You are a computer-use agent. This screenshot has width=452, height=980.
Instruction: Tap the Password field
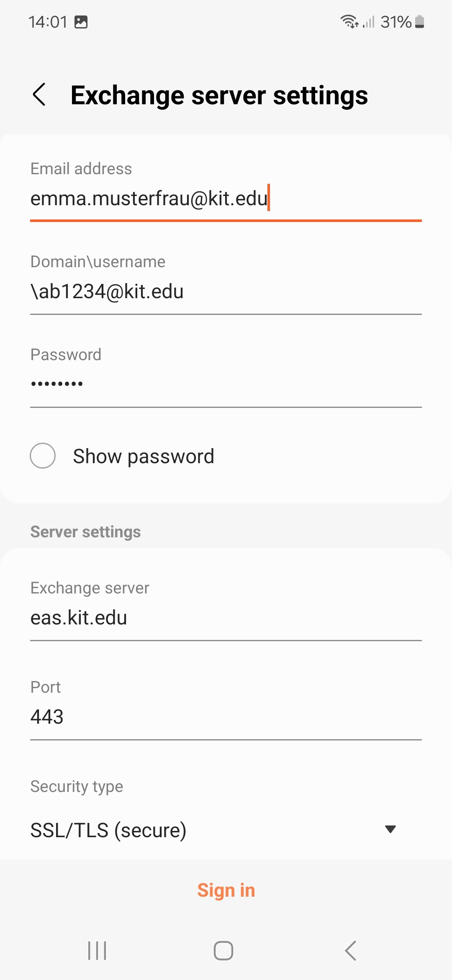(x=226, y=384)
